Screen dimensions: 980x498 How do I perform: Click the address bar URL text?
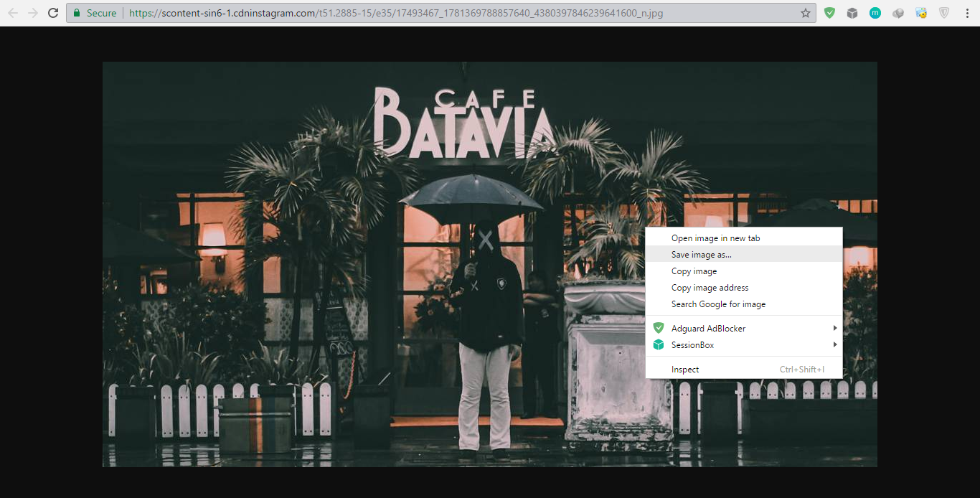pos(396,13)
